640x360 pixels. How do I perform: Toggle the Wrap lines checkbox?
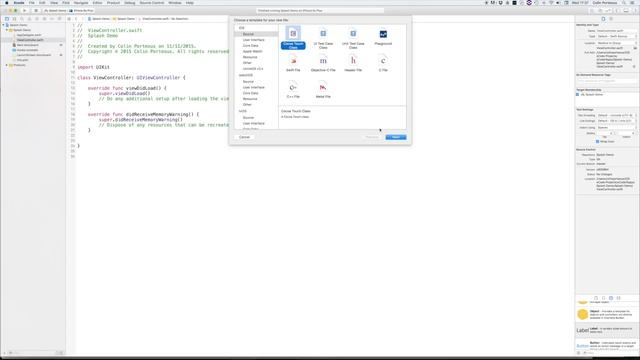click(598, 141)
